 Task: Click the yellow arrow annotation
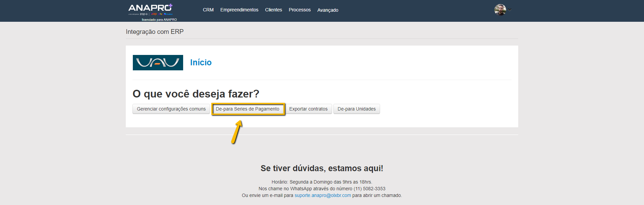237,132
